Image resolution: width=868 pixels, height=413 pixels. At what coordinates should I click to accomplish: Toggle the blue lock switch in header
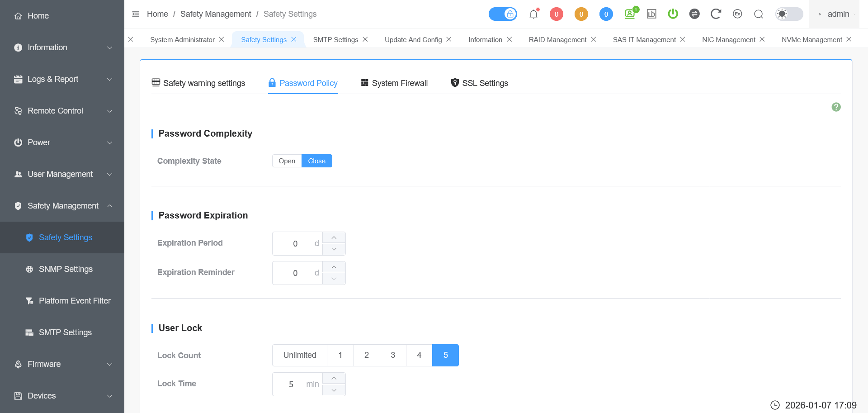[503, 14]
